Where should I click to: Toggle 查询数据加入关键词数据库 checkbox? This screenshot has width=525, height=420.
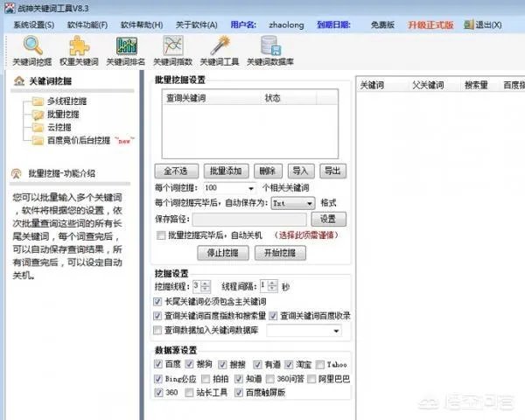click(157, 331)
